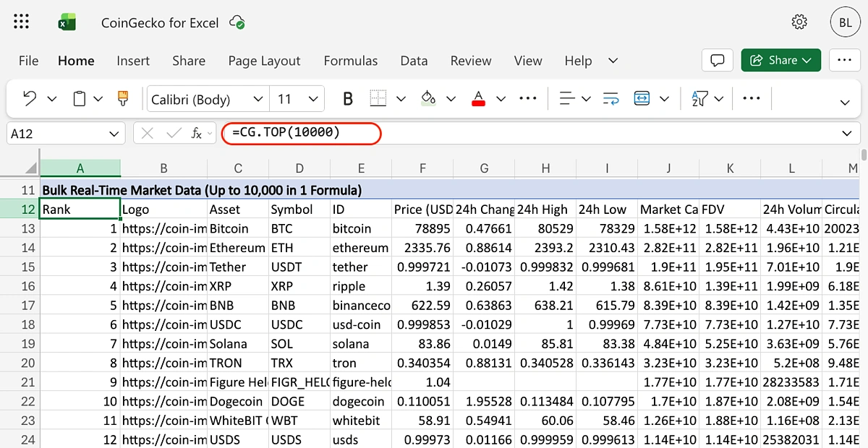Open more ribbon commands ellipsis
The height and width of the screenshot is (448, 868).
coord(752,98)
